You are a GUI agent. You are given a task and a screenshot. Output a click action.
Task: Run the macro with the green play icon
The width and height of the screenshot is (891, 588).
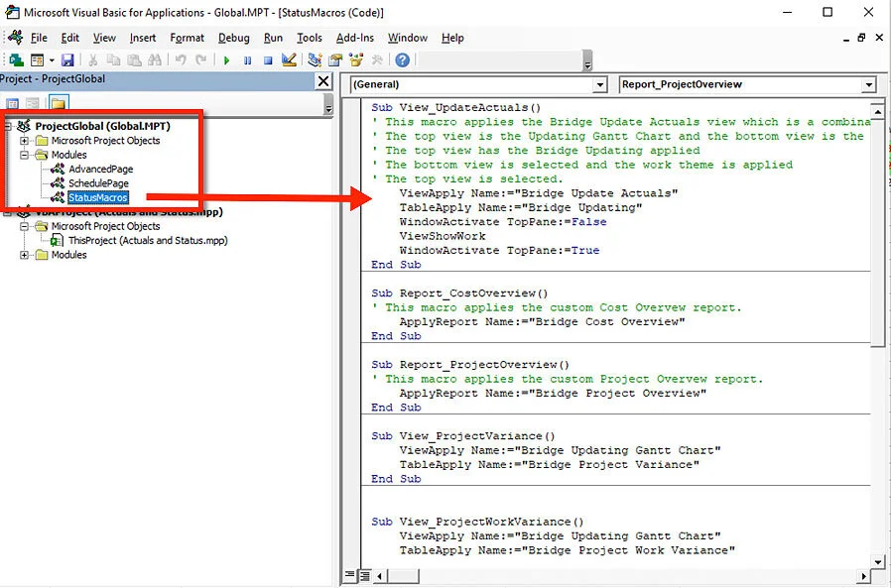point(227,60)
